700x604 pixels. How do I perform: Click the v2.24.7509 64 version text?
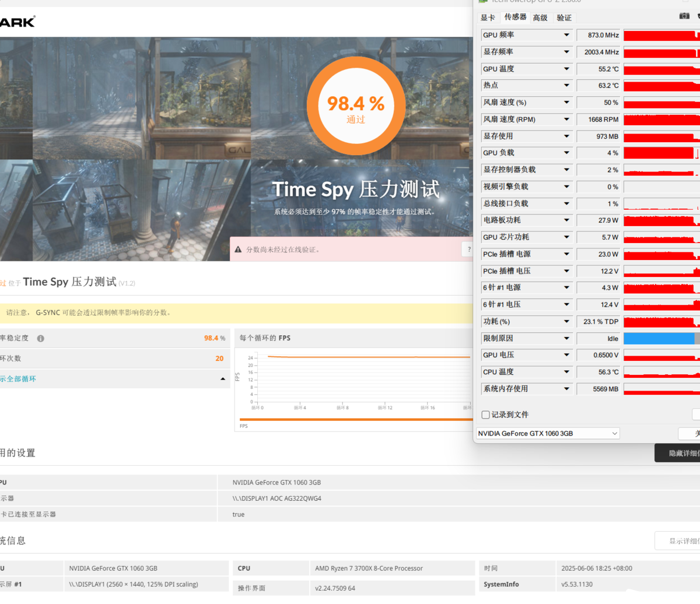pyautogui.click(x=335, y=588)
